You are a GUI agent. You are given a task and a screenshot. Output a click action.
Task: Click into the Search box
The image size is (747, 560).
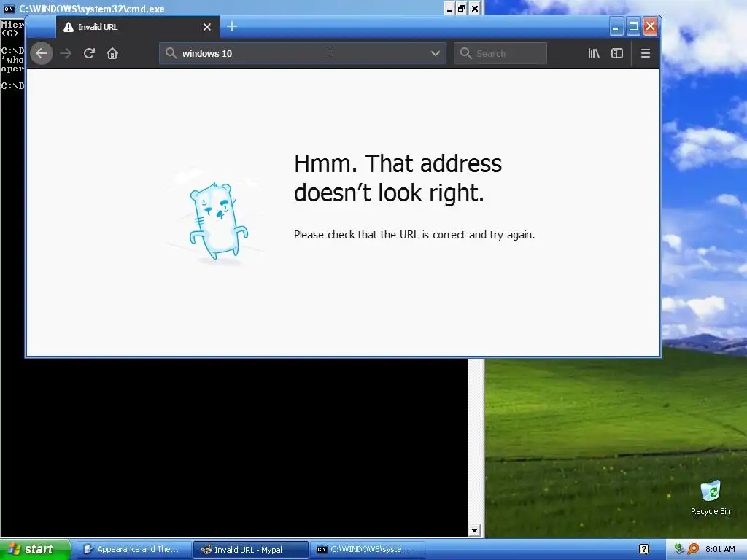pos(500,53)
